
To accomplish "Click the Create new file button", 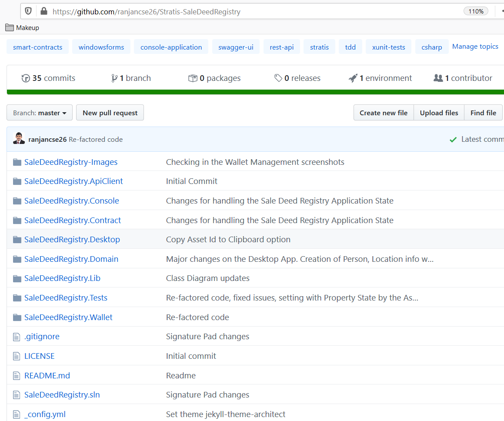I will [x=384, y=113].
